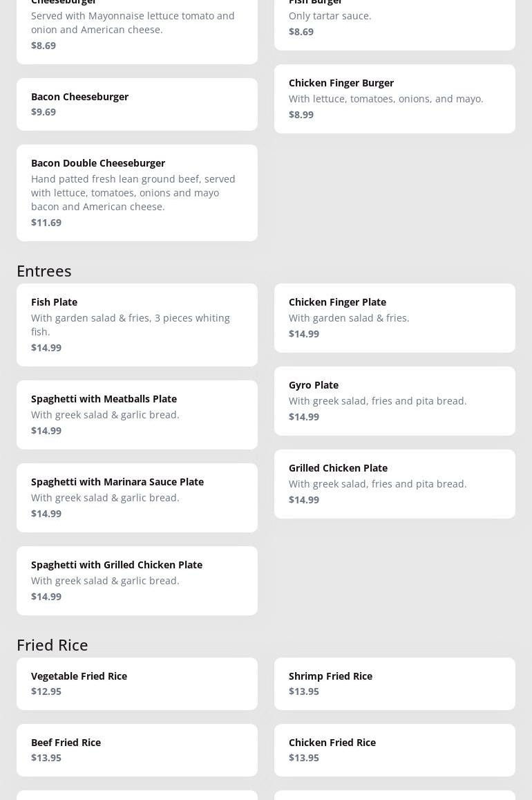Click the $11.69 price label
Image resolution: width=532 pixels, height=800 pixels.
pyautogui.click(x=46, y=222)
